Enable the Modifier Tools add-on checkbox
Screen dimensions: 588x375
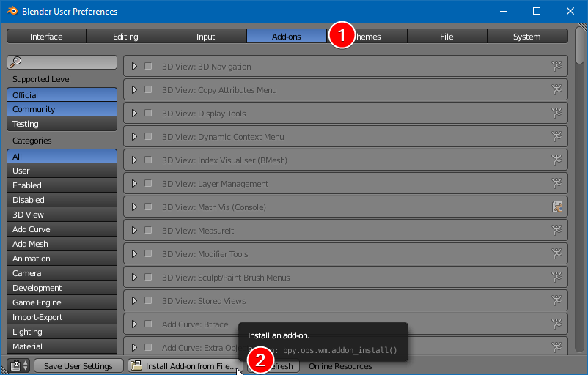coord(148,254)
